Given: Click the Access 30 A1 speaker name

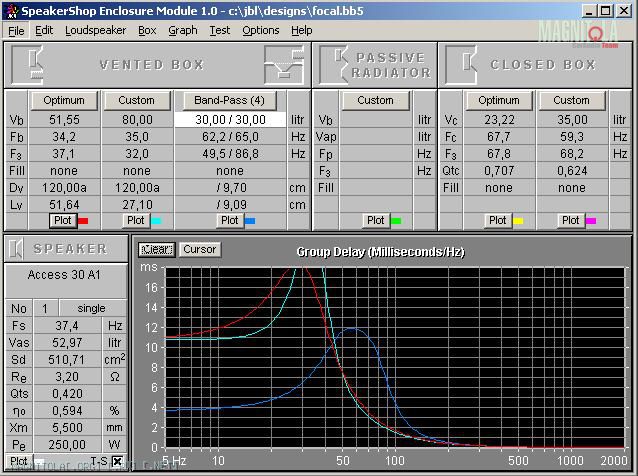Looking at the screenshot, I should coord(64,275).
